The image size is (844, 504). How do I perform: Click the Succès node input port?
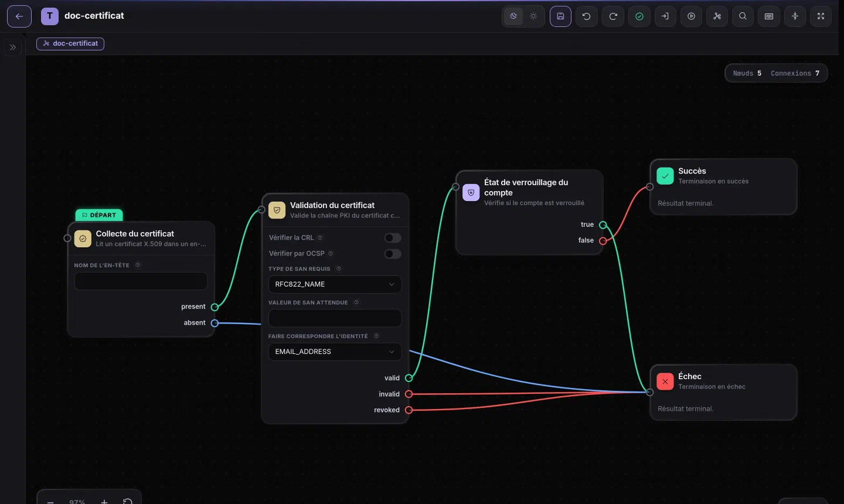click(x=649, y=187)
